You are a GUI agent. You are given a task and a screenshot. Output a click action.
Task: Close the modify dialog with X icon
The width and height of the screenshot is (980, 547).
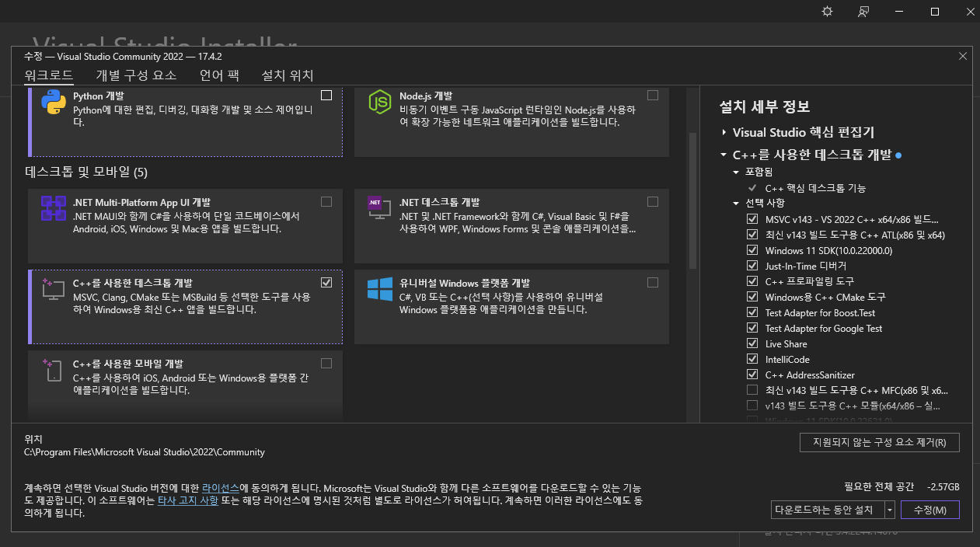(x=963, y=56)
